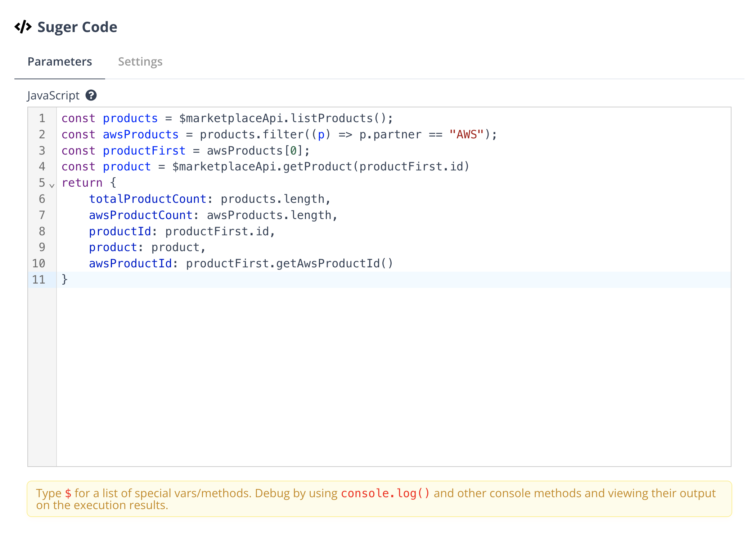Click line number 1 in the gutter
The width and height of the screenshot is (756, 539).
pos(42,118)
